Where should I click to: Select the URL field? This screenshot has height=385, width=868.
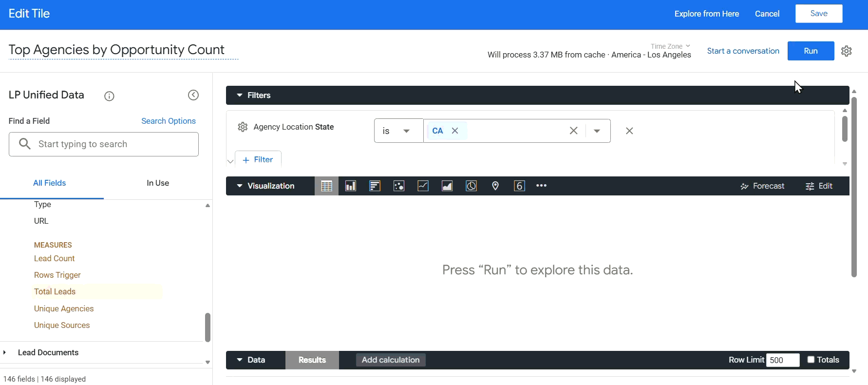click(41, 221)
